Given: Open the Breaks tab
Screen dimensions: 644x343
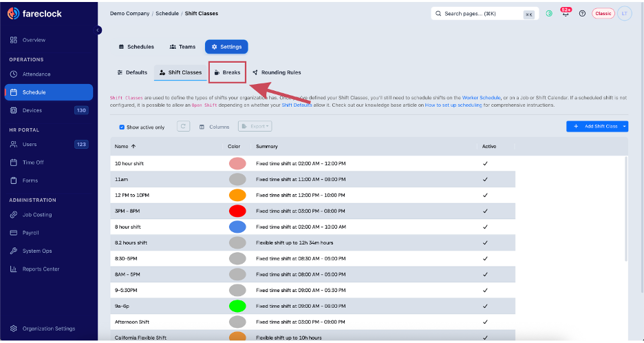Looking at the screenshot, I should [227, 72].
